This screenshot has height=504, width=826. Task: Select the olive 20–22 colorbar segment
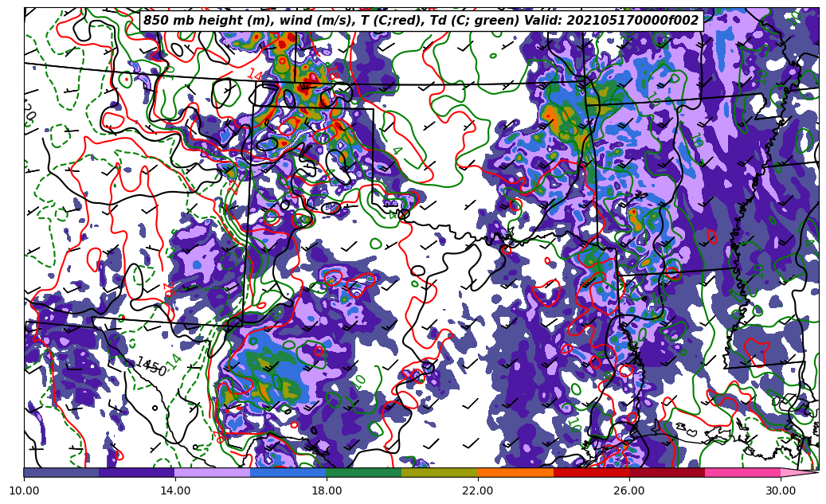440,472
